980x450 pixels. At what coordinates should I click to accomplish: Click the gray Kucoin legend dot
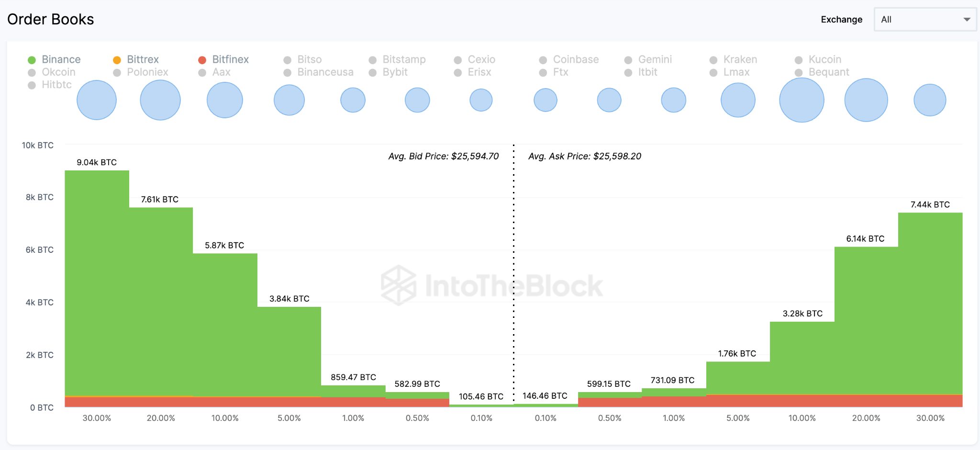799,60
